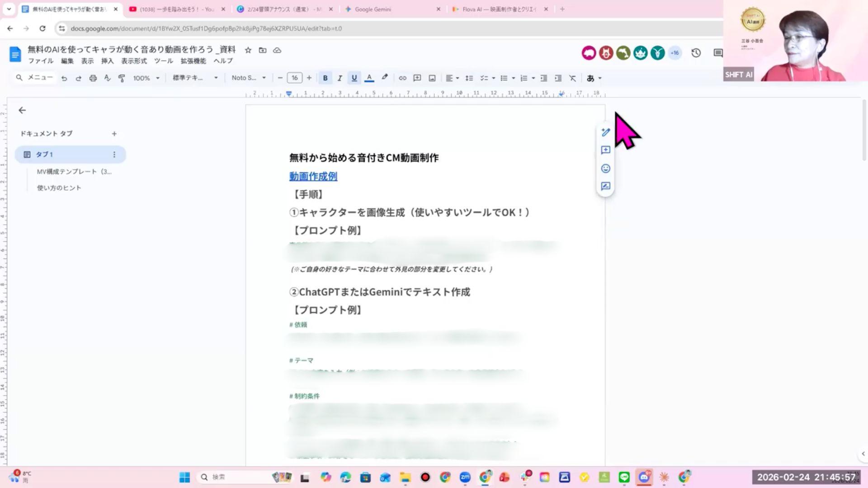Click the emoji reaction icon beside page

tap(606, 169)
